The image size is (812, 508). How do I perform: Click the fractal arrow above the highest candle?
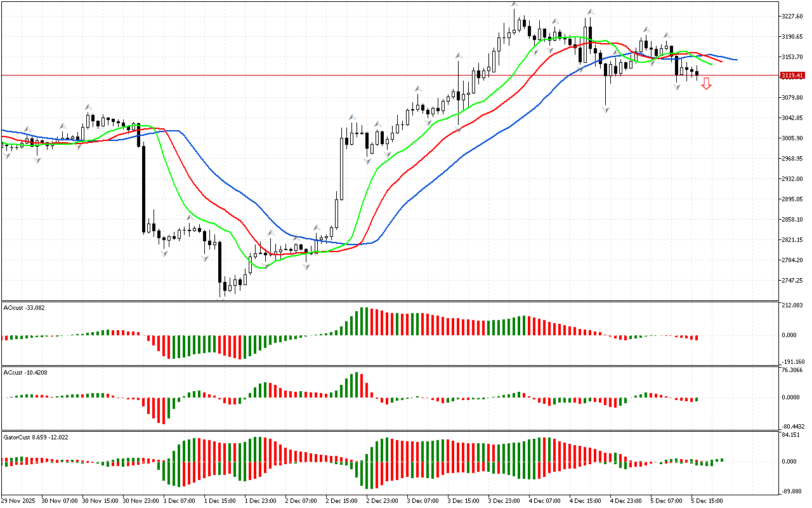[514, 5]
